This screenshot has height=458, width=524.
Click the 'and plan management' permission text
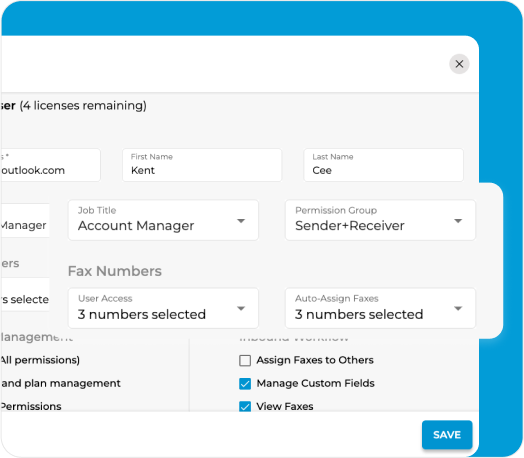60,383
